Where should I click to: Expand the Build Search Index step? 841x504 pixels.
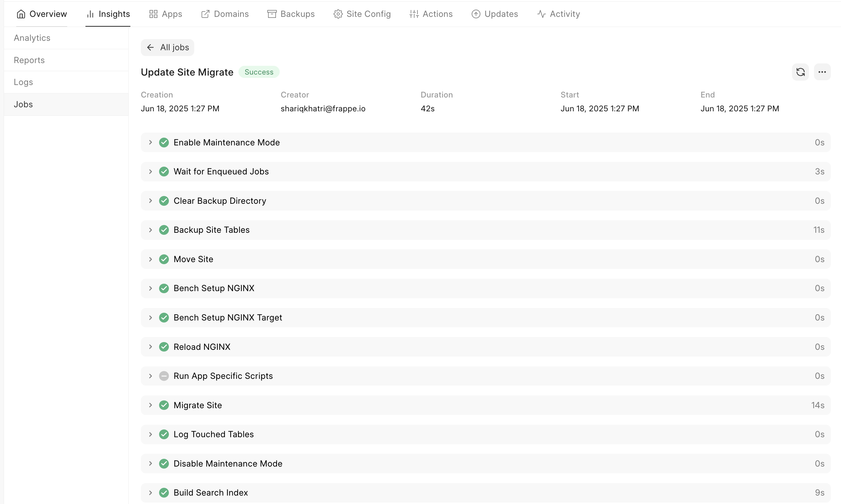[x=150, y=493]
